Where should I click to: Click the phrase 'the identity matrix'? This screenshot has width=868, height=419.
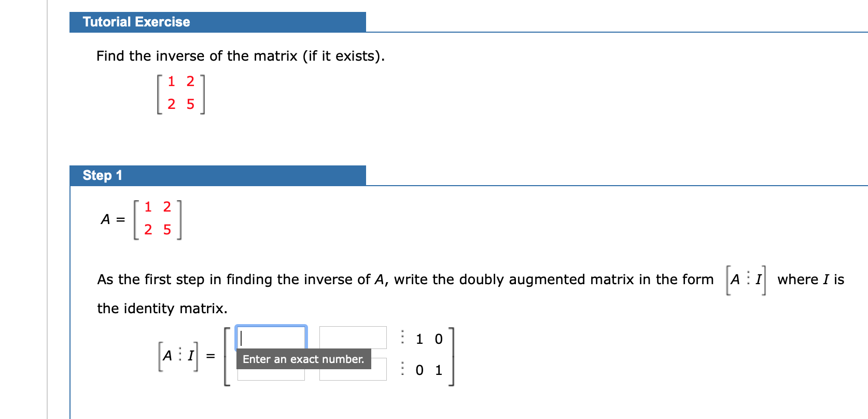tap(162, 308)
